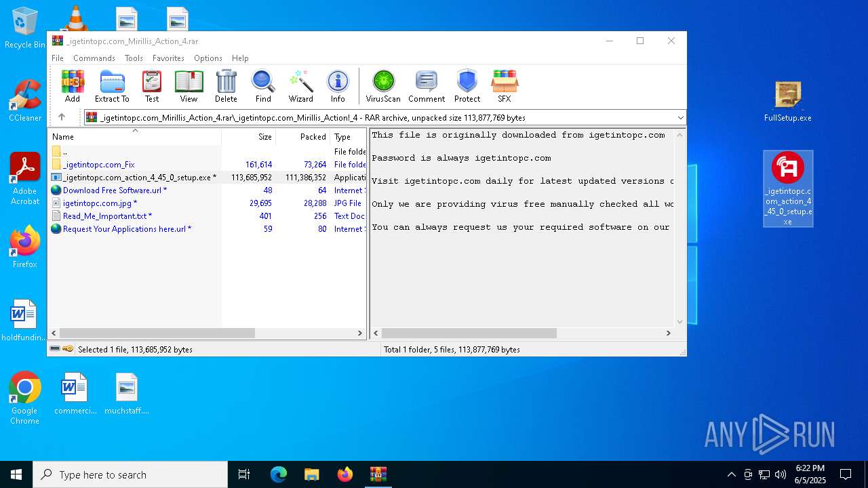The image size is (868, 488).
Task: Run the Test archive tool
Action: [152, 86]
